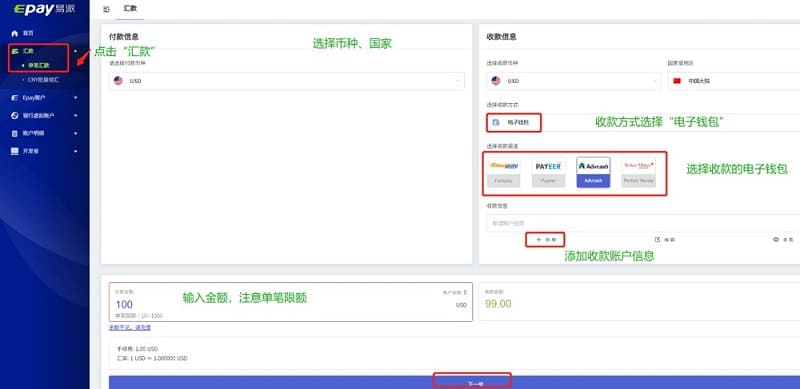Open the 汇款 tab at the top

pos(130,9)
